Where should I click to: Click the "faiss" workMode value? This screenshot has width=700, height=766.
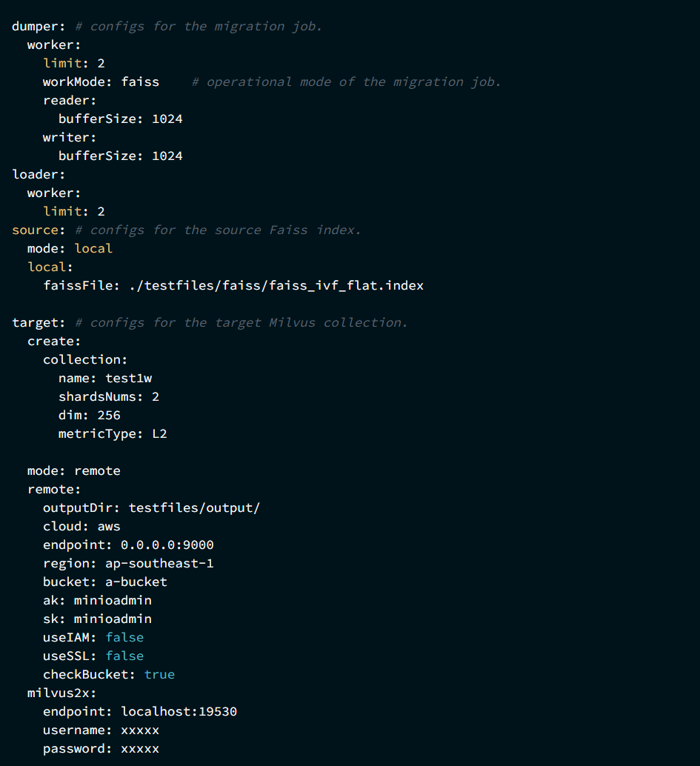[140, 81]
